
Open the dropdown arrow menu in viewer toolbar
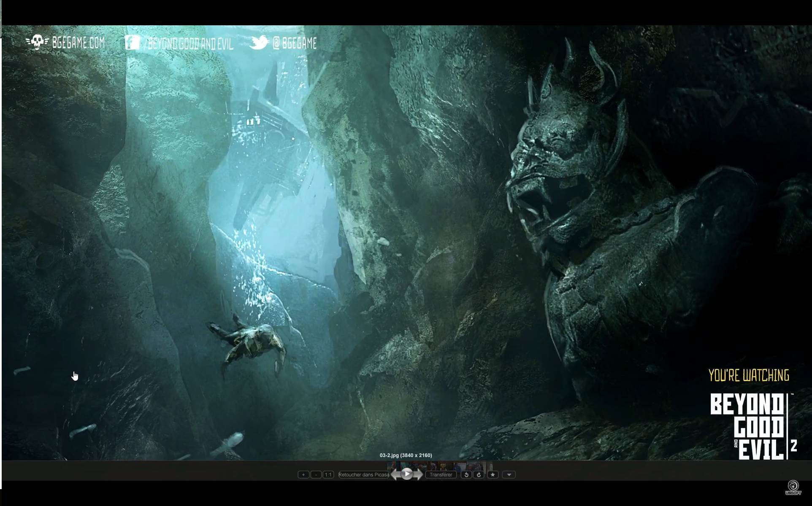[509, 474]
